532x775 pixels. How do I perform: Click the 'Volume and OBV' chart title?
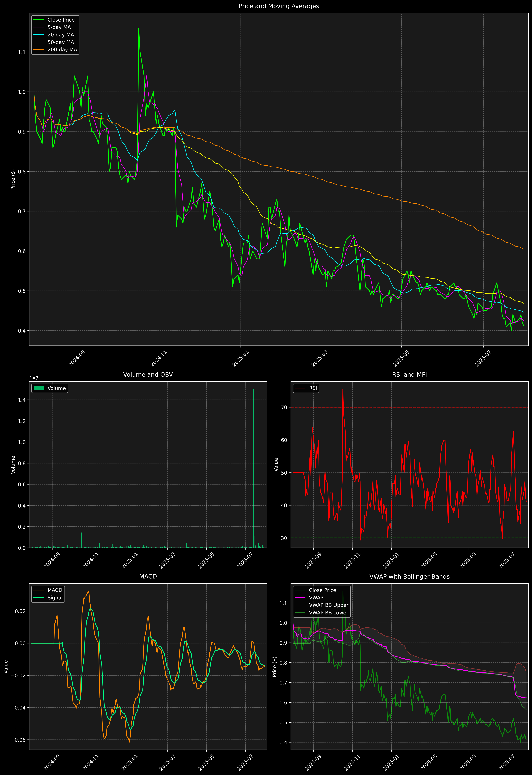[x=148, y=374]
